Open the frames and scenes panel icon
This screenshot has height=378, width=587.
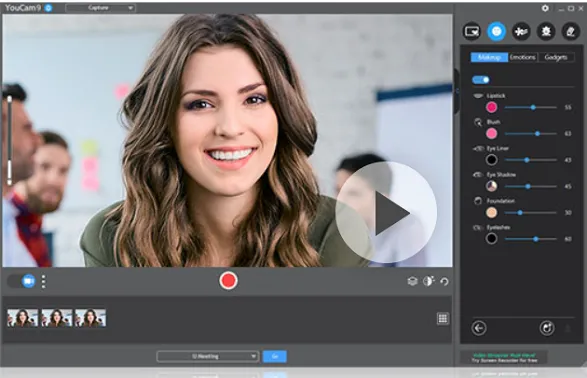(472, 31)
